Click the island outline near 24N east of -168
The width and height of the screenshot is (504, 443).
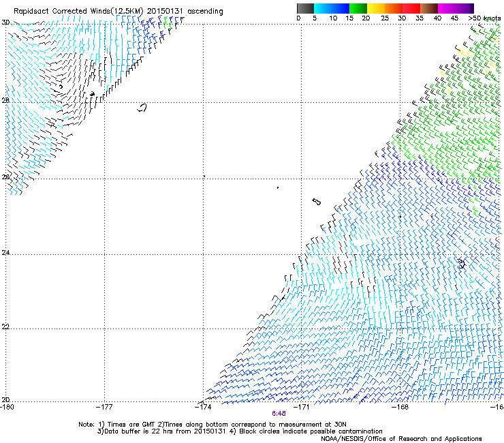point(461,264)
